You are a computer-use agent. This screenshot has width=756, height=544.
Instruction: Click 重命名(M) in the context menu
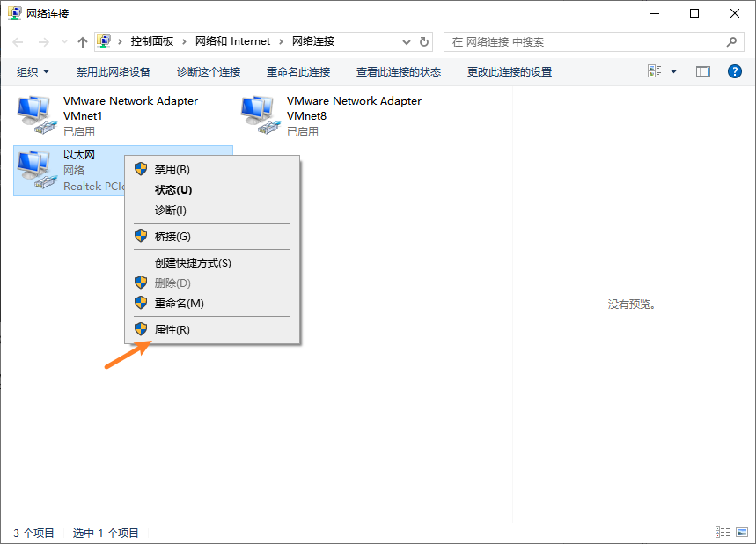point(179,303)
